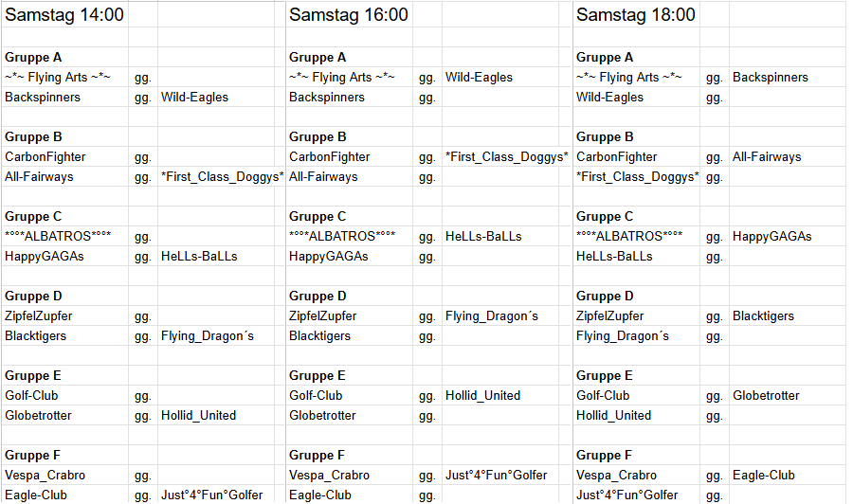This screenshot has width=853, height=504.
Task: Select the Samstag 18:00 header cell
Action: [x=636, y=14]
